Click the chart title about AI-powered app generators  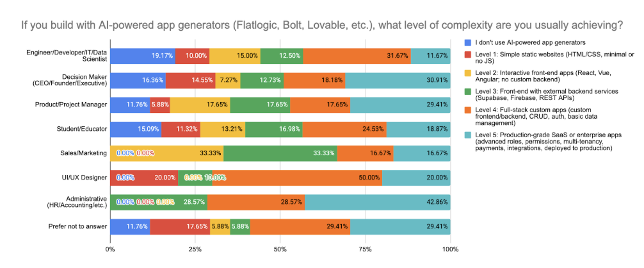tap(323, 26)
